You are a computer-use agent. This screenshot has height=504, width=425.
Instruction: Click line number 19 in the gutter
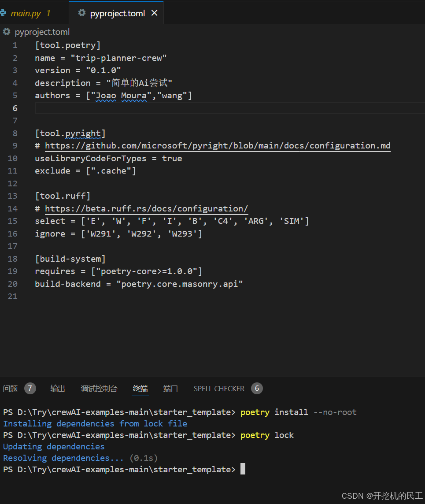click(x=12, y=271)
